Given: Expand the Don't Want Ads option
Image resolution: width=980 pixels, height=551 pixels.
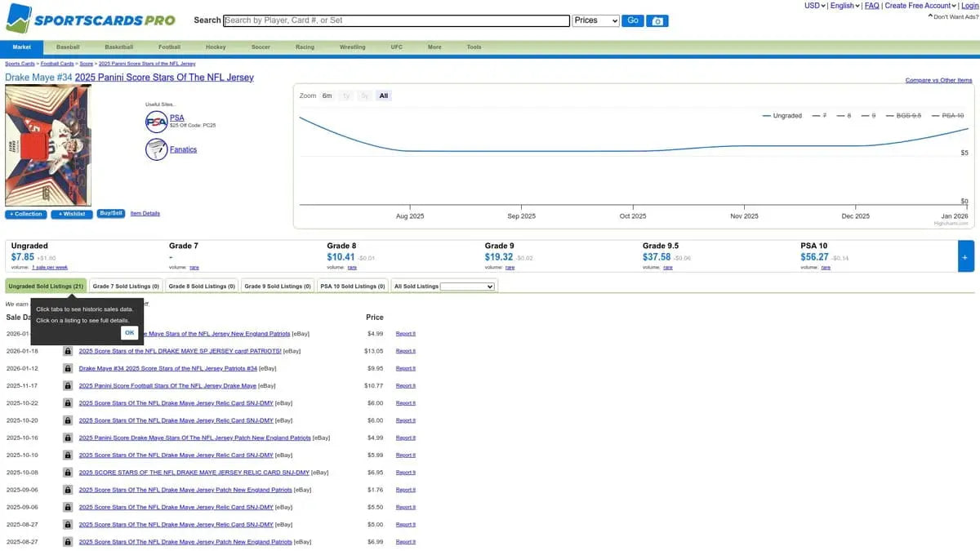Looking at the screenshot, I should click(x=953, y=16).
